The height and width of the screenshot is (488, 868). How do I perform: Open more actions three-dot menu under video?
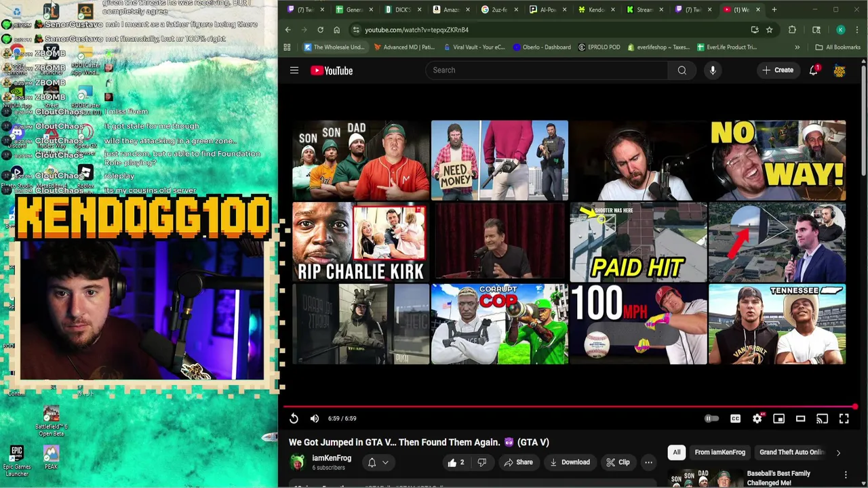point(648,462)
